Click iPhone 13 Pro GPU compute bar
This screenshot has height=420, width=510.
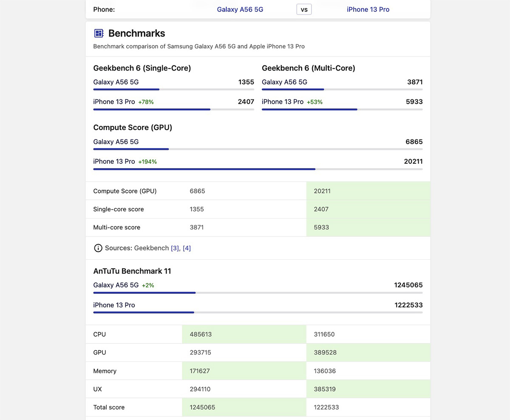coord(204,169)
